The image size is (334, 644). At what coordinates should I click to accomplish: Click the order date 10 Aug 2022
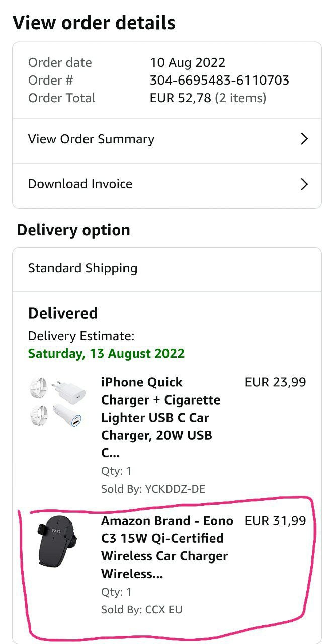tap(188, 63)
